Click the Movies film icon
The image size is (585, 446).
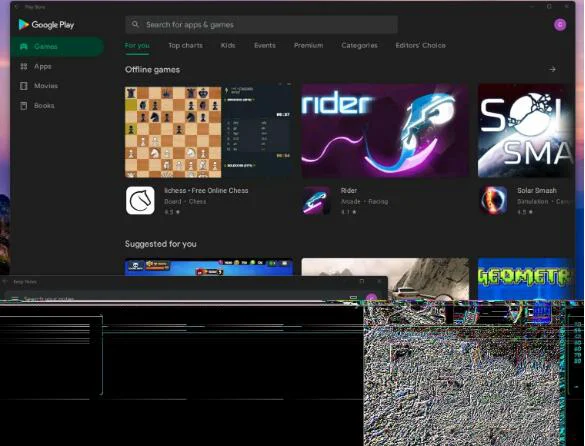coord(24,86)
